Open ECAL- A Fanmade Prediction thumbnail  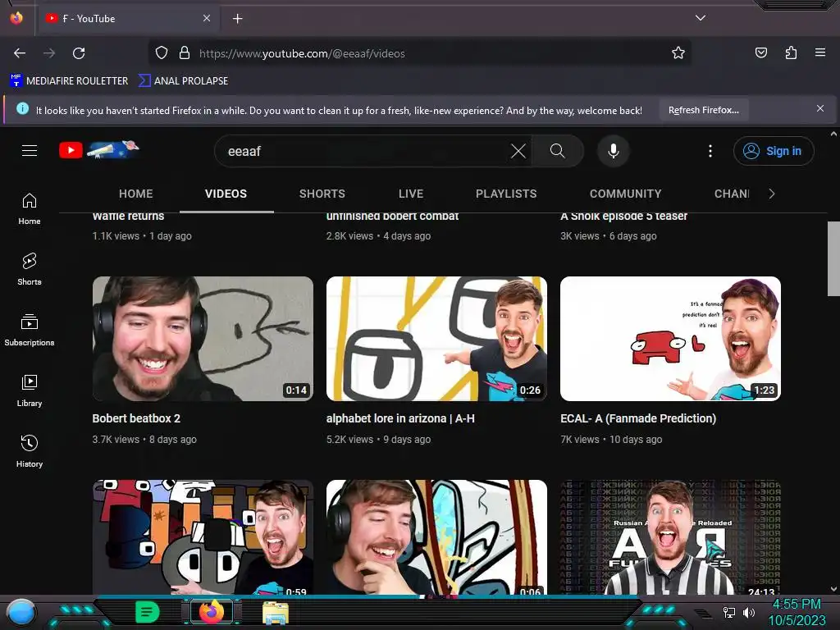point(670,339)
